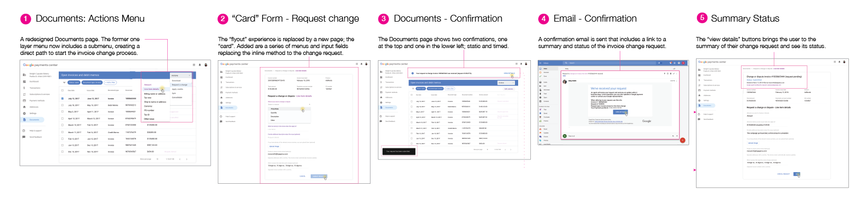This screenshot has height=207, width=868.
Task: Step 1 mockup: click Send feedback icon
Action: click(x=24, y=137)
